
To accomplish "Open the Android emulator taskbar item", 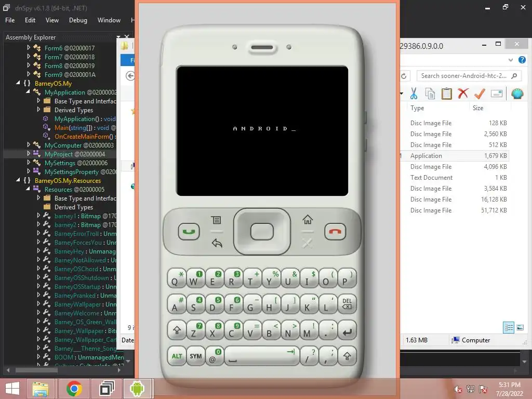I will pyautogui.click(x=137, y=389).
